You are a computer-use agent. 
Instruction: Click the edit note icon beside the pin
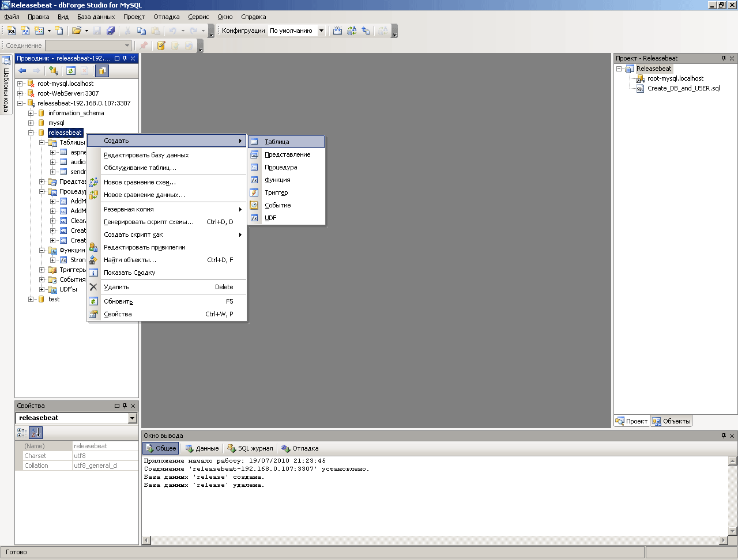point(161,46)
